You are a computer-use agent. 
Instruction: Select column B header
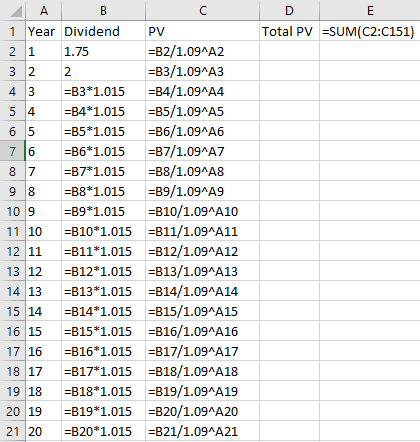[x=103, y=11]
